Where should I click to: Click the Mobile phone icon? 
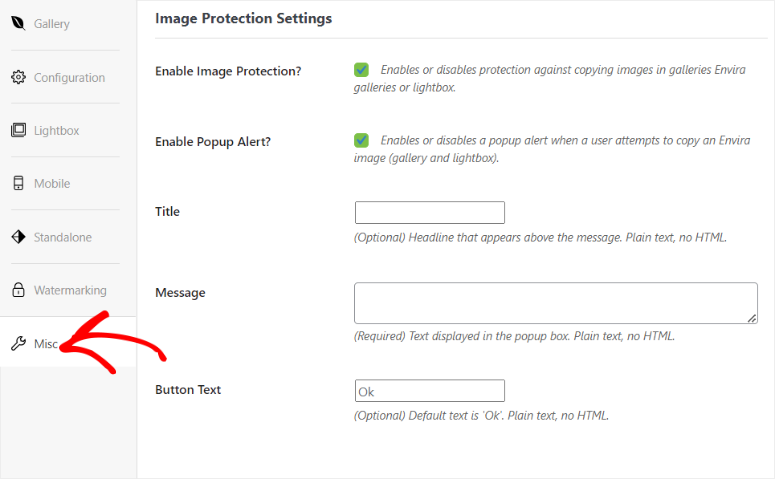point(18,183)
